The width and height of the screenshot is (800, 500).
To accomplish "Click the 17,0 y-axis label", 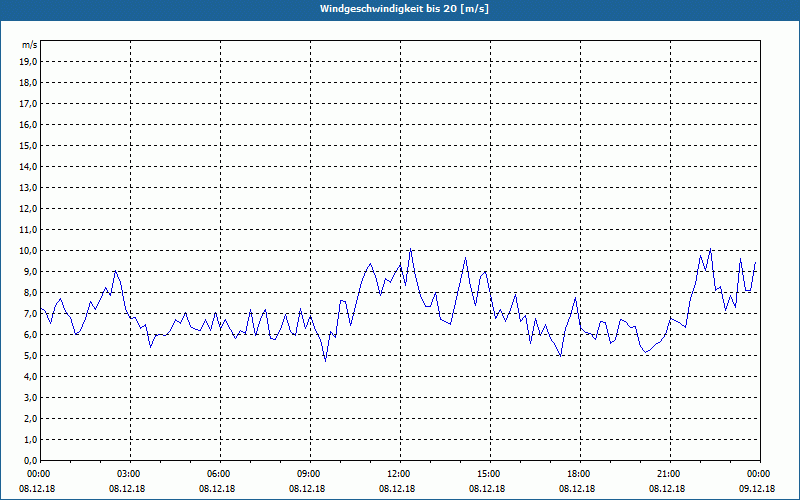I will (29, 104).
